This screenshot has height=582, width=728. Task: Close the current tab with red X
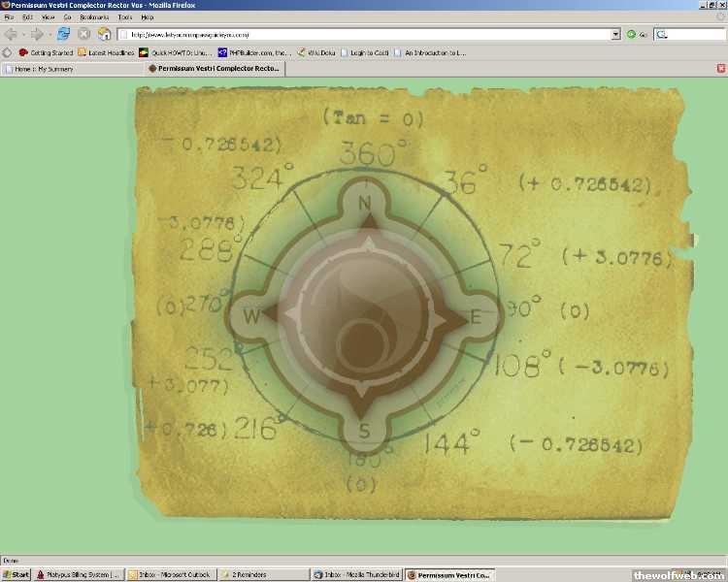[x=720, y=69]
